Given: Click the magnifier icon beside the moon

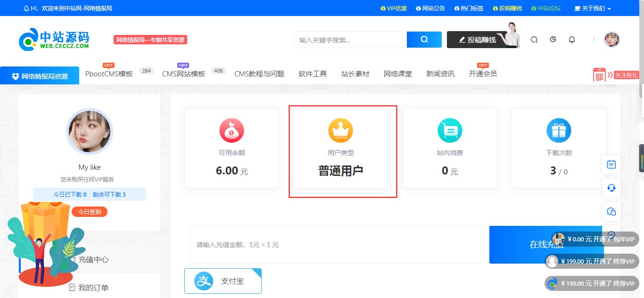Looking at the screenshot, I should point(534,40).
